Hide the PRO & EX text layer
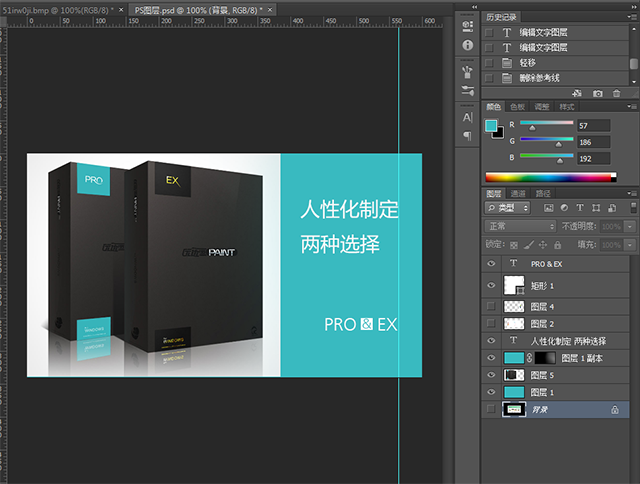 click(x=490, y=263)
